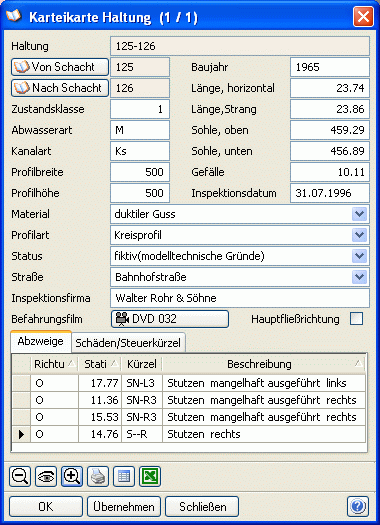Sort by the Beschreibung column header
Image resolution: width=380 pixels, height=525 pixels.
(x=264, y=364)
